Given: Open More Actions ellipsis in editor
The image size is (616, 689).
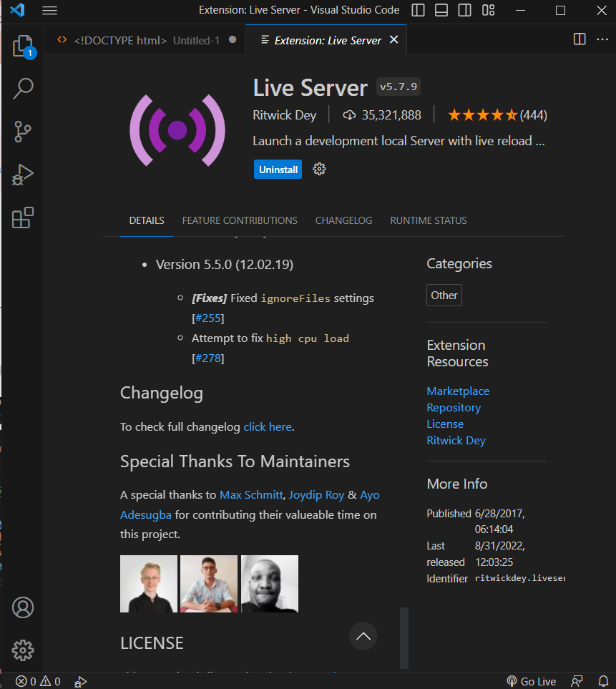Looking at the screenshot, I should click(x=602, y=39).
